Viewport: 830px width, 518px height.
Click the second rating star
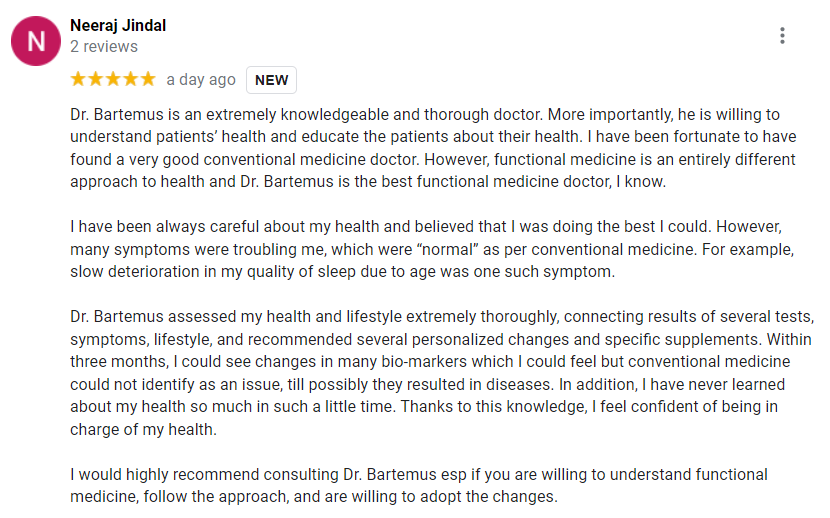(x=96, y=79)
